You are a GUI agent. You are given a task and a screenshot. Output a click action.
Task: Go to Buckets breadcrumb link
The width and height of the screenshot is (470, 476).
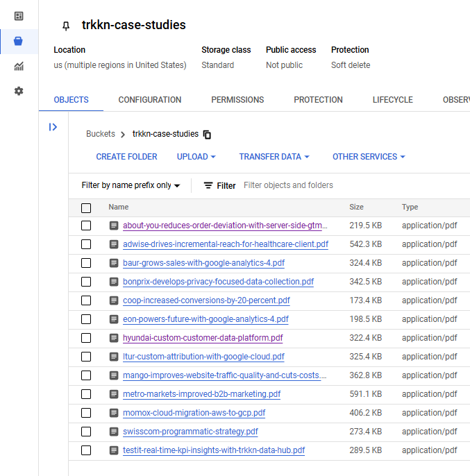pos(101,134)
